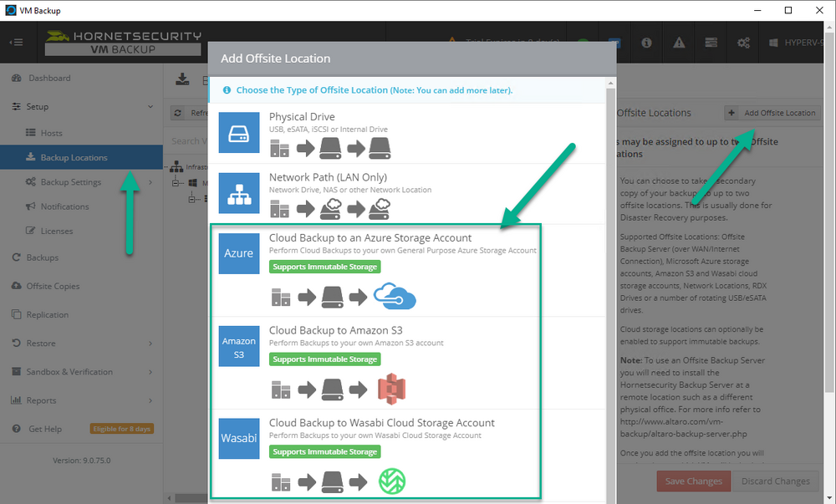This screenshot has height=504, width=836.
Task: Choose Cloud Backup to Wasabi Cloud Storage Account
Action: [x=382, y=422]
